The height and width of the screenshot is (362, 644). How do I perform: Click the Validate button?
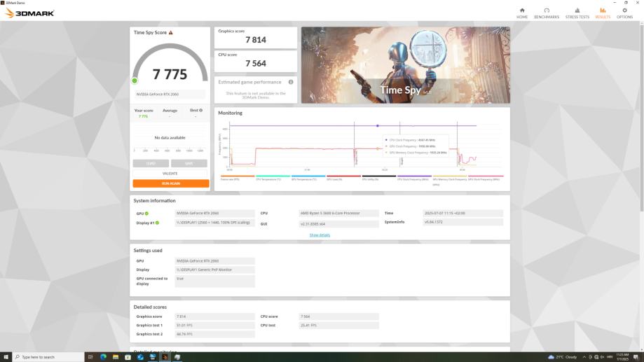pyautogui.click(x=170, y=173)
